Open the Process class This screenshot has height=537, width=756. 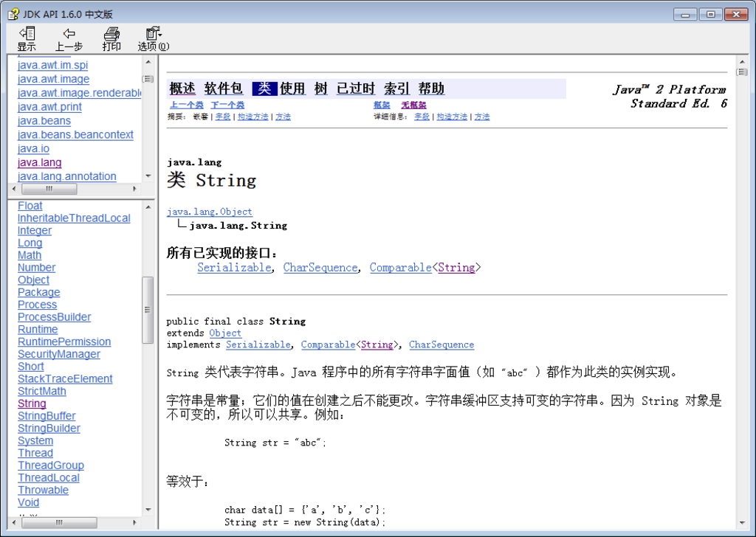pyautogui.click(x=37, y=305)
